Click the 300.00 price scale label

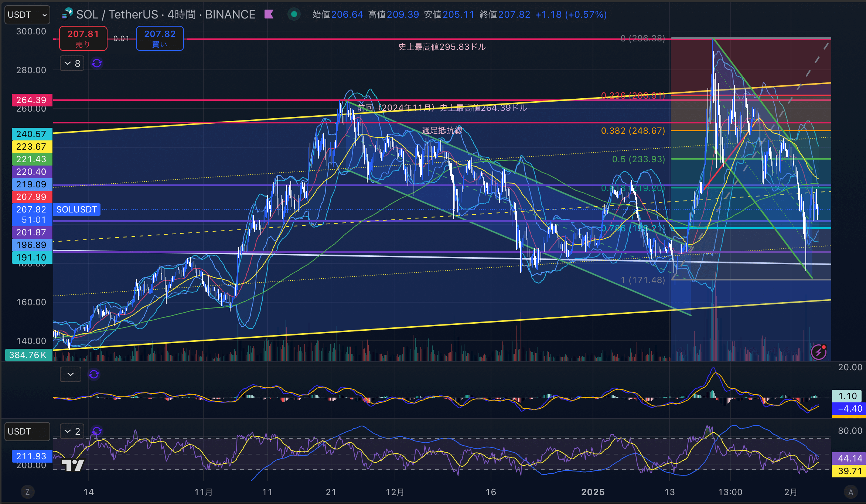pyautogui.click(x=31, y=31)
